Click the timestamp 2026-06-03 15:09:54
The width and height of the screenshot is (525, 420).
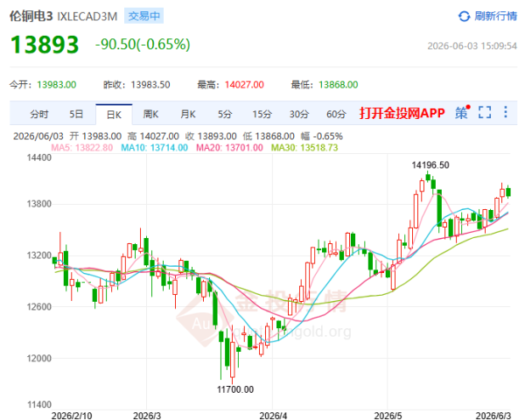tap(472, 45)
